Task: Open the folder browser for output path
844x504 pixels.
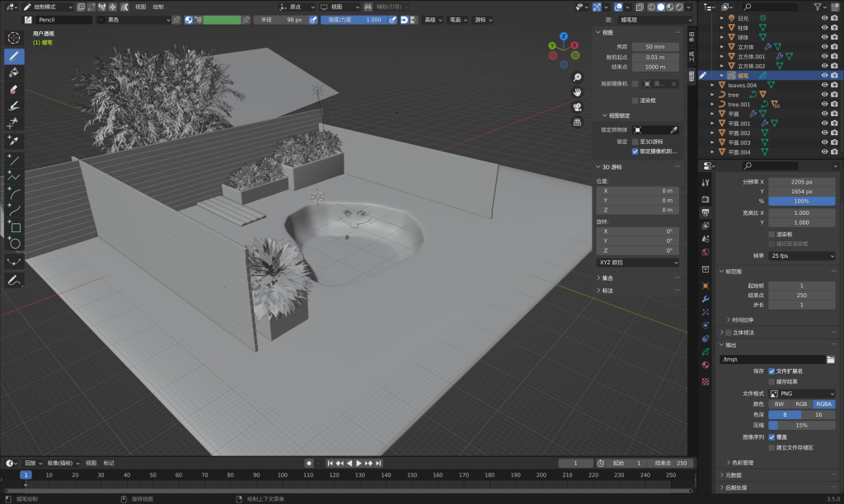Action: point(831,359)
